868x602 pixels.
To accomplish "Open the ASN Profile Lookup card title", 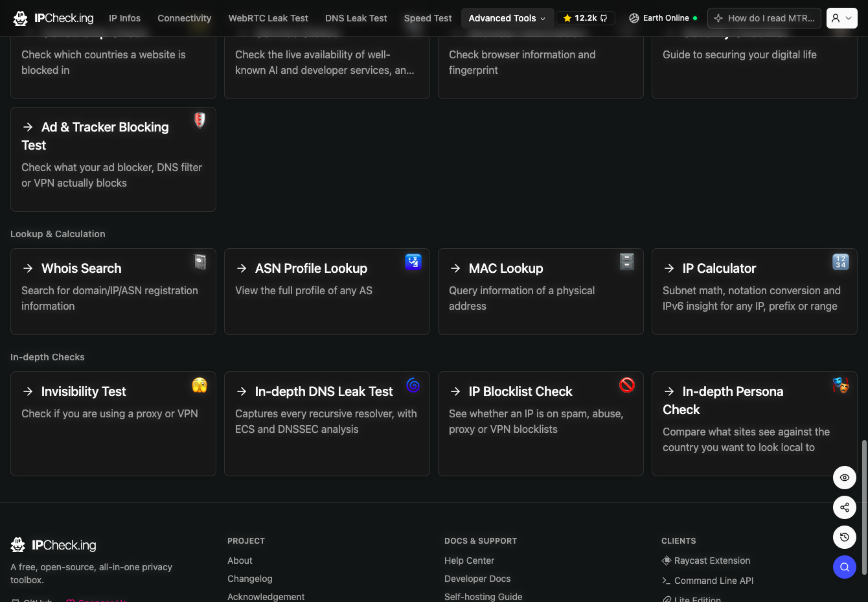I will click(311, 268).
